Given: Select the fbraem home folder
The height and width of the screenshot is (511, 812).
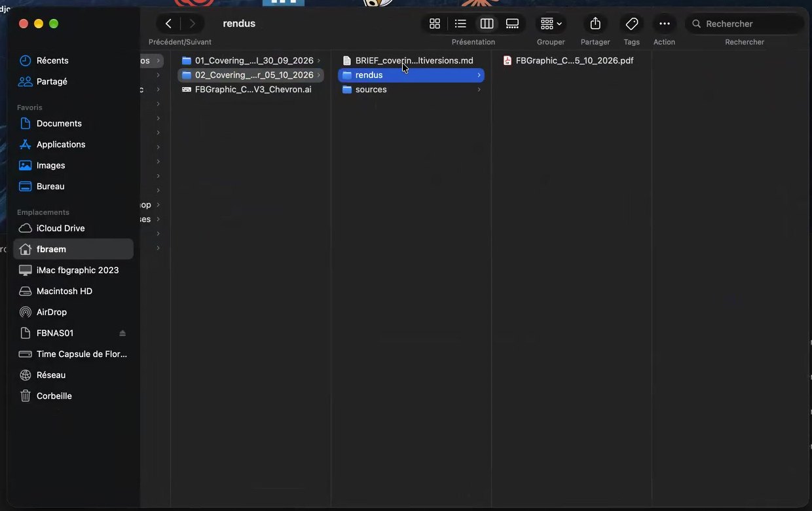Looking at the screenshot, I should point(73,249).
